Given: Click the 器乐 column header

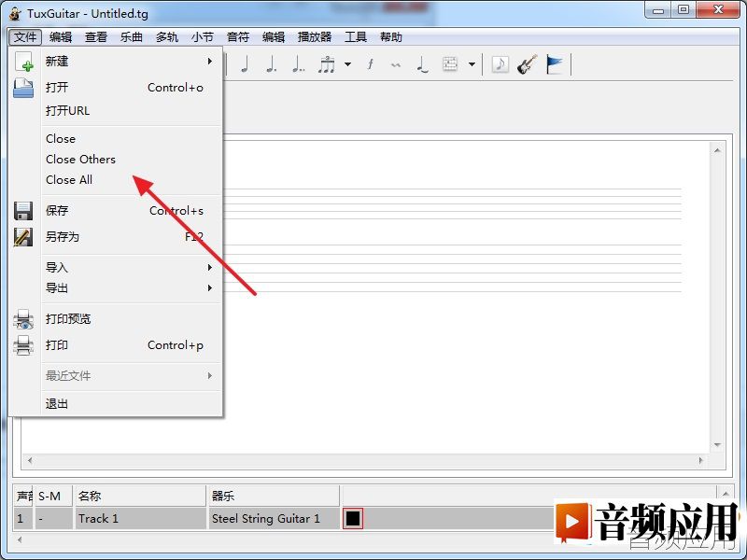Looking at the screenshot, I should click(x=274, y=497).
